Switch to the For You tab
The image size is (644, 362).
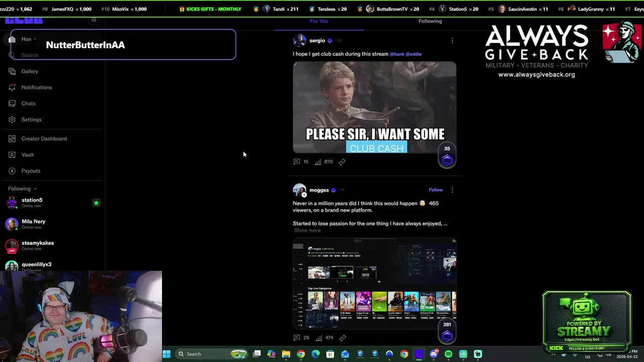pyautogui.click(x=319, y=21)
